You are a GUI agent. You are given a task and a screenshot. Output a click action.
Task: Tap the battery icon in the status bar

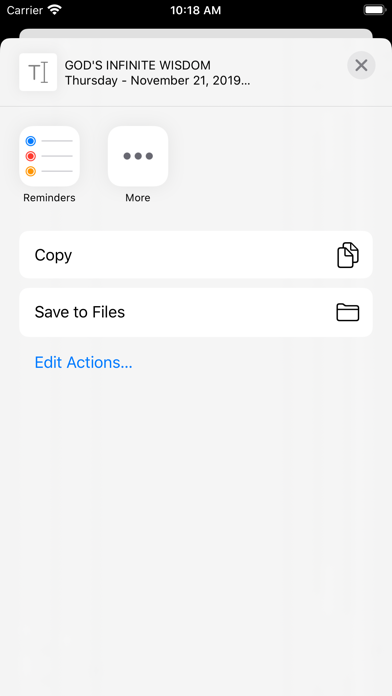pyautogui.click(x=375, y=10)
